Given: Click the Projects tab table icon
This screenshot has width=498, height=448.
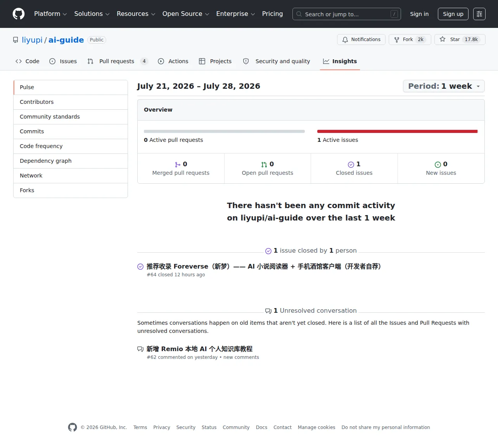Looking at the screenshot, I should pos(202,61).
